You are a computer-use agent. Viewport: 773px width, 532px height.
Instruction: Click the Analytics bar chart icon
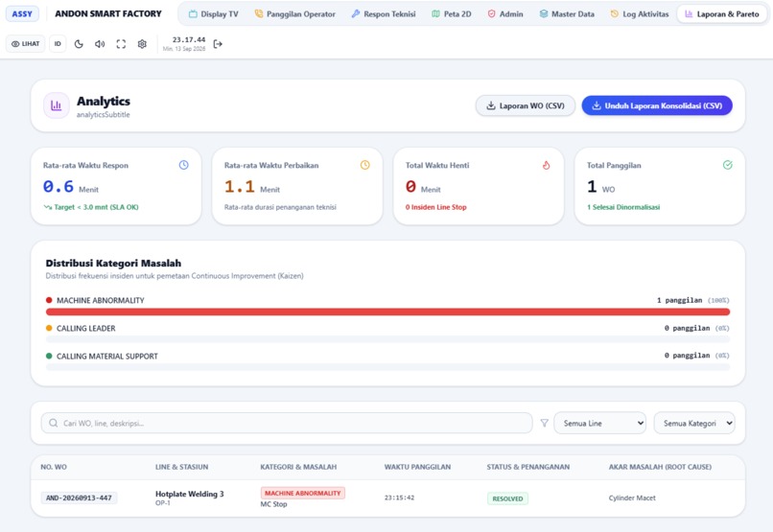click(x=57, y=105)
